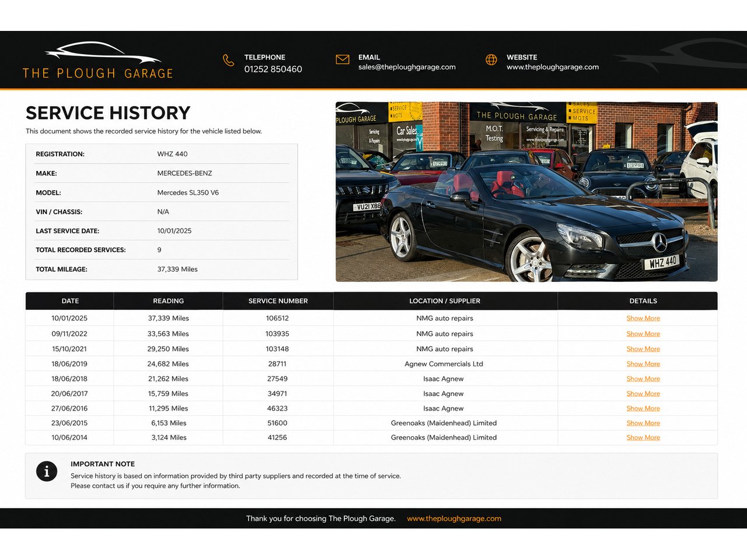Click the service number cell 27549
This screenshot has width=747, height=560.
coord(277,379)
